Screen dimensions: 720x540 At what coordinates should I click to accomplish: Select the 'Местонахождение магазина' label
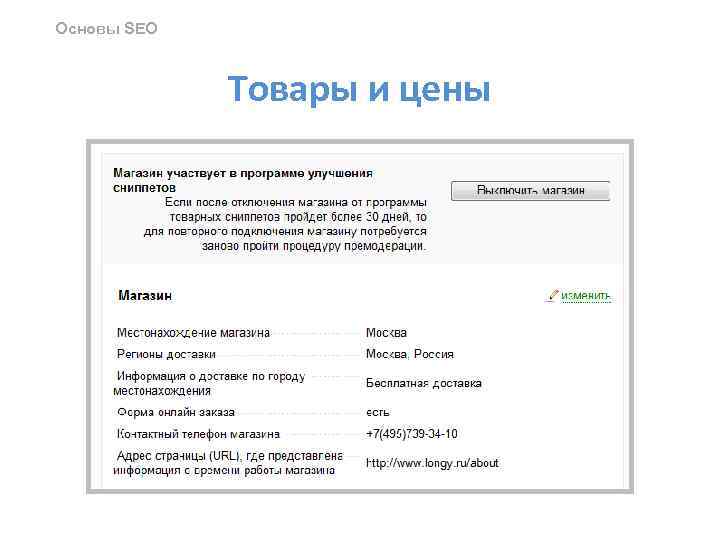tap(193, 333)
